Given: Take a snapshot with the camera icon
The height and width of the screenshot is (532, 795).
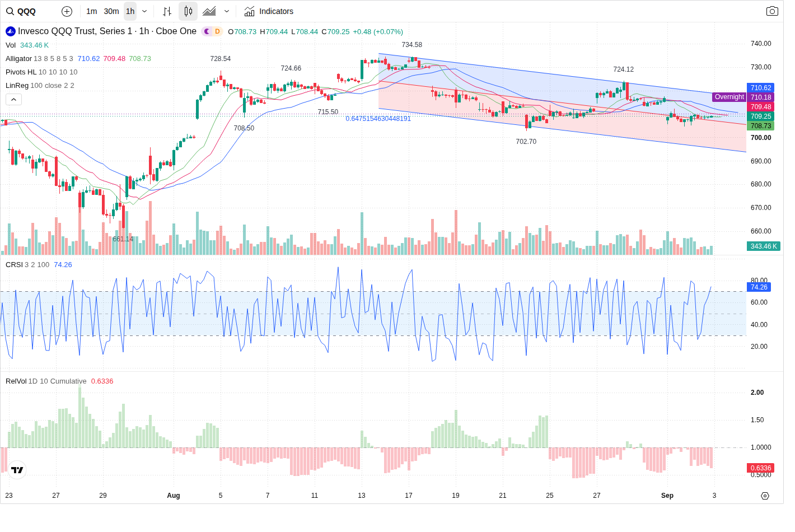Looking at the screenshot, I should pyautogui.click(x=772, y=11).
